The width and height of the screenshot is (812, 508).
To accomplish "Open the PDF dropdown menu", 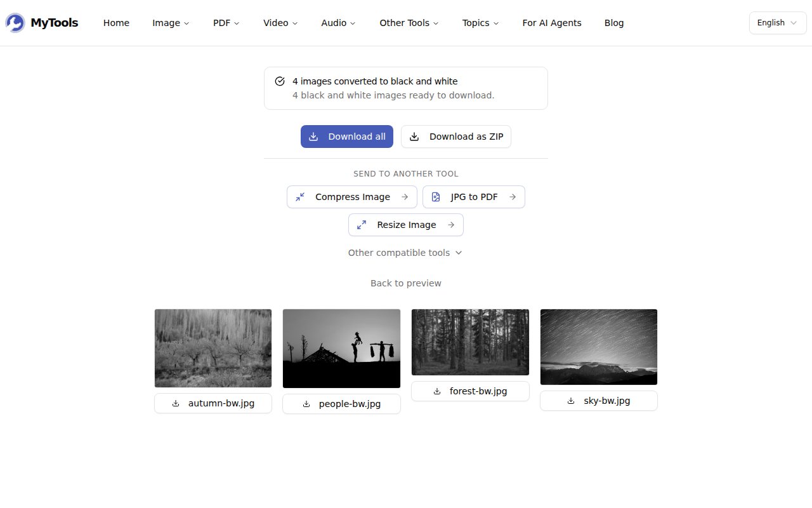I will (x=226, y=23).
